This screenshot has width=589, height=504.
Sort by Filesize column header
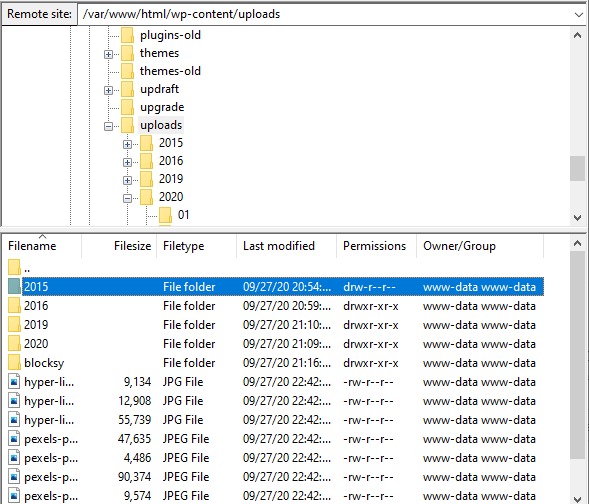click(119, 246)
